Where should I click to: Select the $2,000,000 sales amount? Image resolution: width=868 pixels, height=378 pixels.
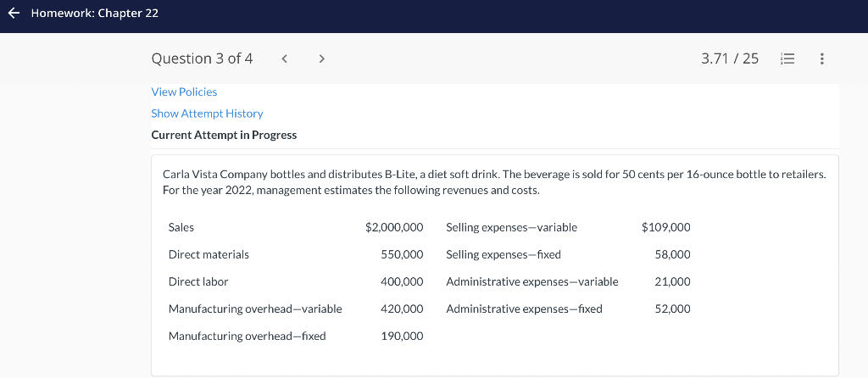click(x=394, y=227)
